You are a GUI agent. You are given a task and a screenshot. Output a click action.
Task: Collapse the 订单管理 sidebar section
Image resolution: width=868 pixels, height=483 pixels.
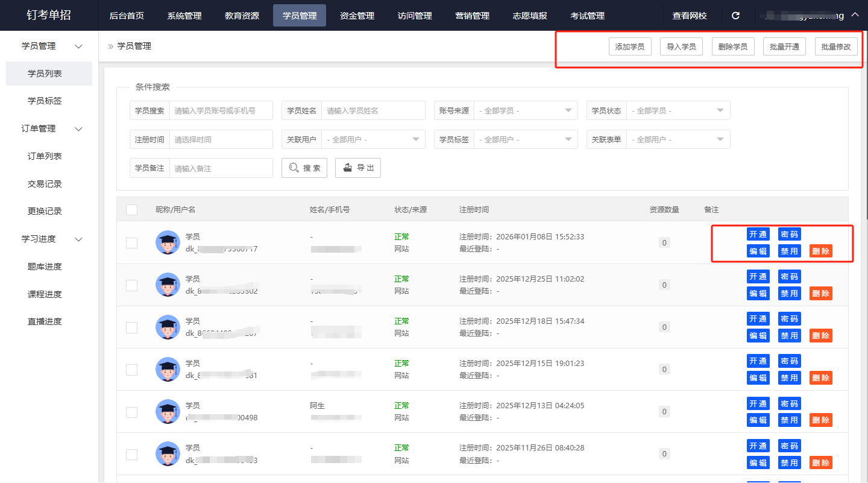pyautogui.click(x=78, y=128)
